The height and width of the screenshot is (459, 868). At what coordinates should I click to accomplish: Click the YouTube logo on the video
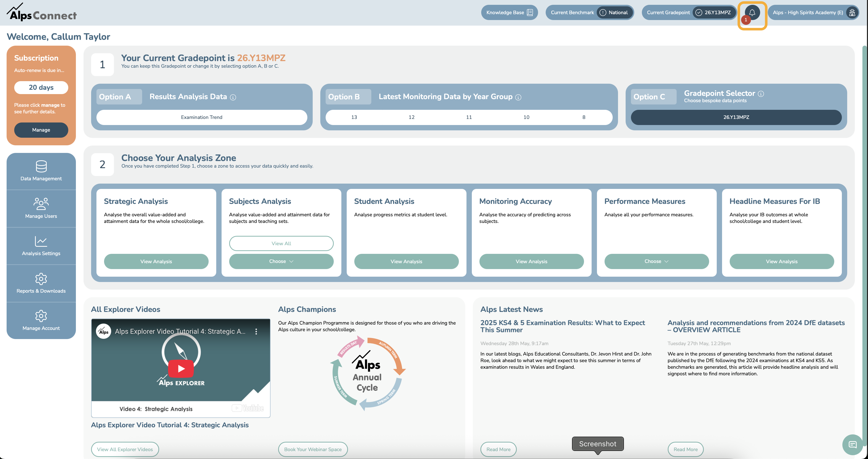pos(248,408)
